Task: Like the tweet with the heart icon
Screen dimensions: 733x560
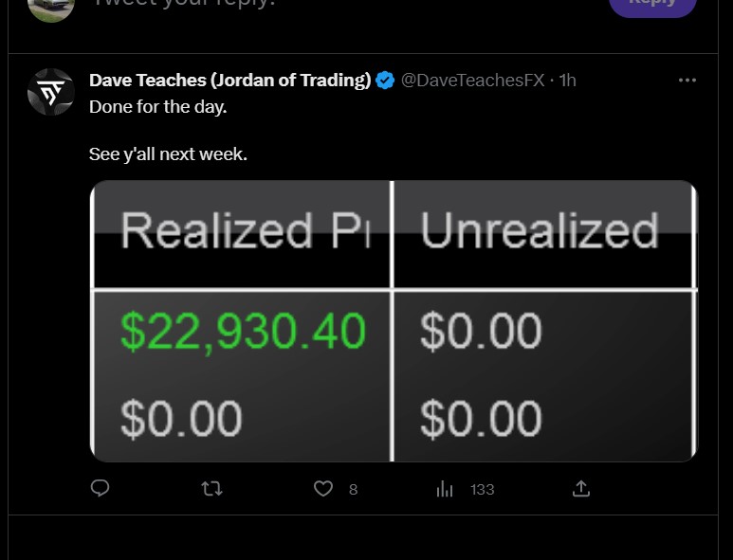Action: pyautogui.click(x=323, y=489)
